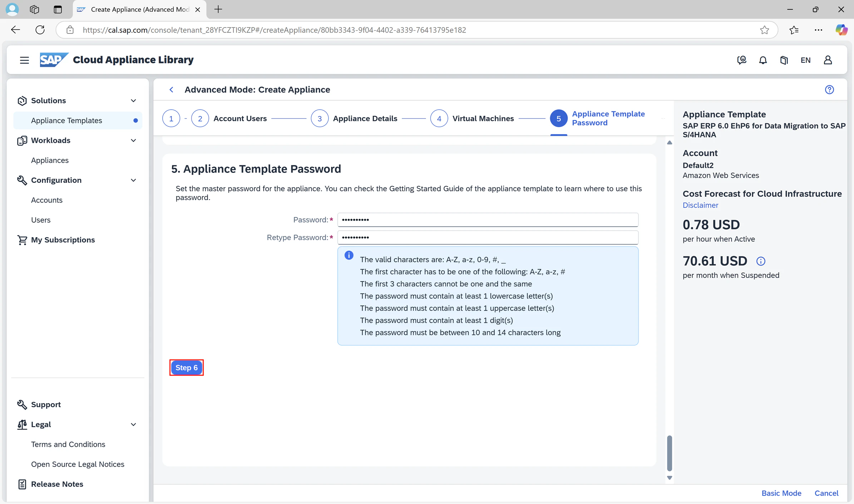This screenshot has width=854, height=504.
Task: Open the documentation book icon in header
Action: (784, 60)
